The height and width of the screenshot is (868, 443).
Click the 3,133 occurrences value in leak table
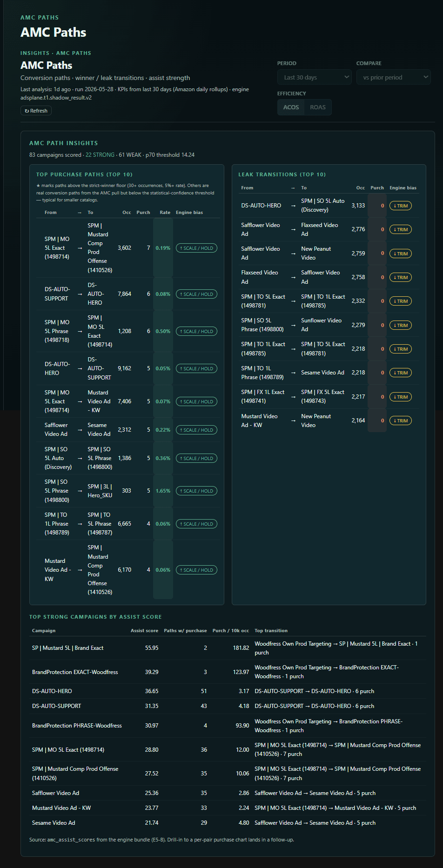(x=358, y=206)
